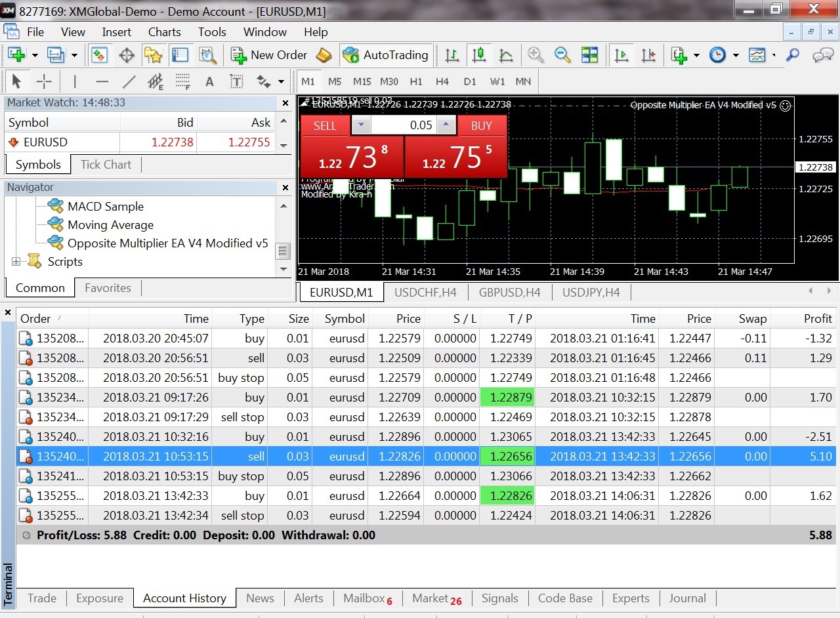Open the Periodicity clock dropdown arrow
Image resolution: width=840 pixels, height=618 pixels.
(736, 56)
